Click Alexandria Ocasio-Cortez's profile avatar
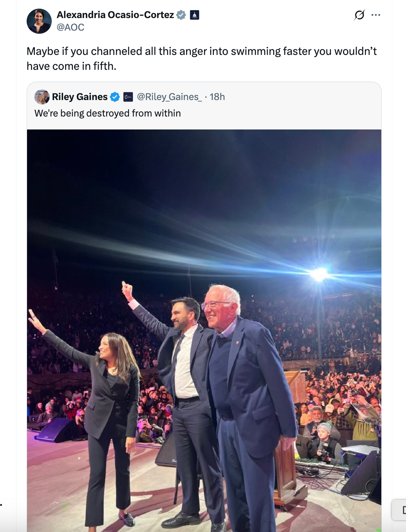The height and width of the screenshot is (532, 406). click(x=39, y=21)
